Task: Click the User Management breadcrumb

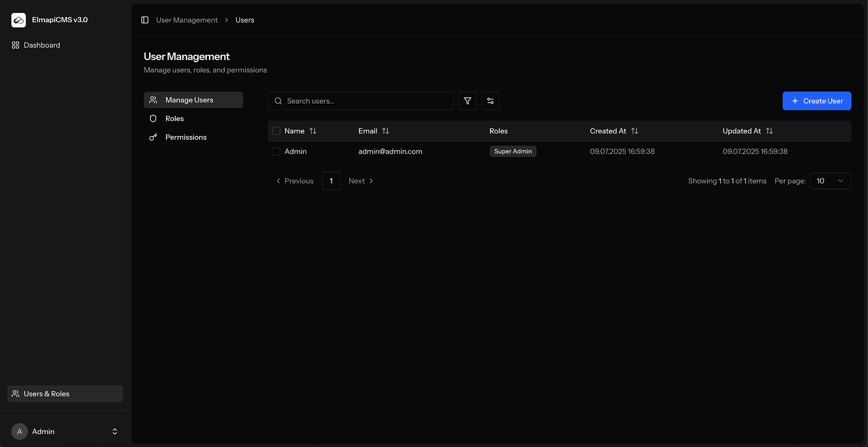Action: click(x=187, y=20)
